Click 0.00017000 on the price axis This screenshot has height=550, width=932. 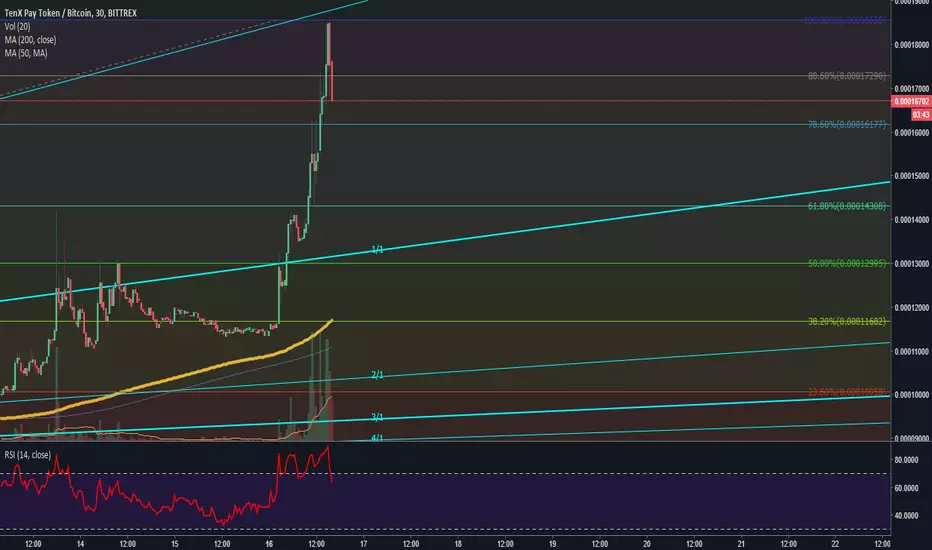pos(911,89)
